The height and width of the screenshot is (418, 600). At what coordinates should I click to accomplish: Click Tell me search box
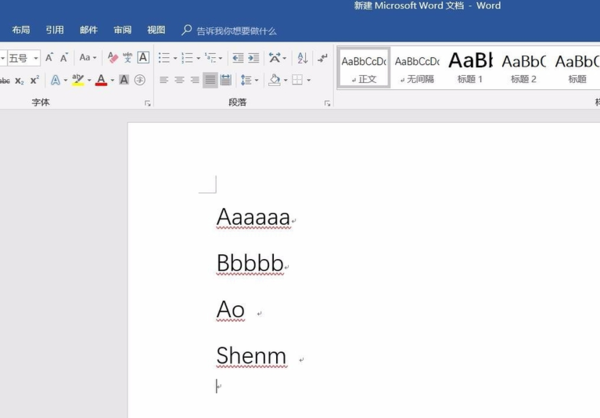click(x=230, y=31)
